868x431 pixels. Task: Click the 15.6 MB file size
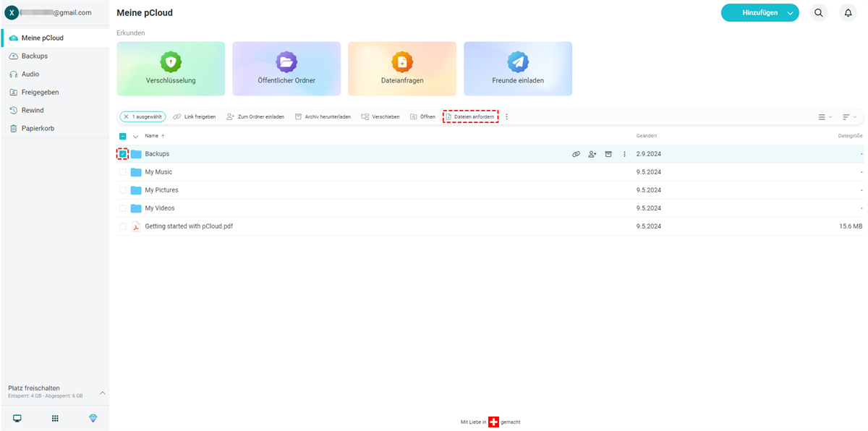click(x=851, y=226)
